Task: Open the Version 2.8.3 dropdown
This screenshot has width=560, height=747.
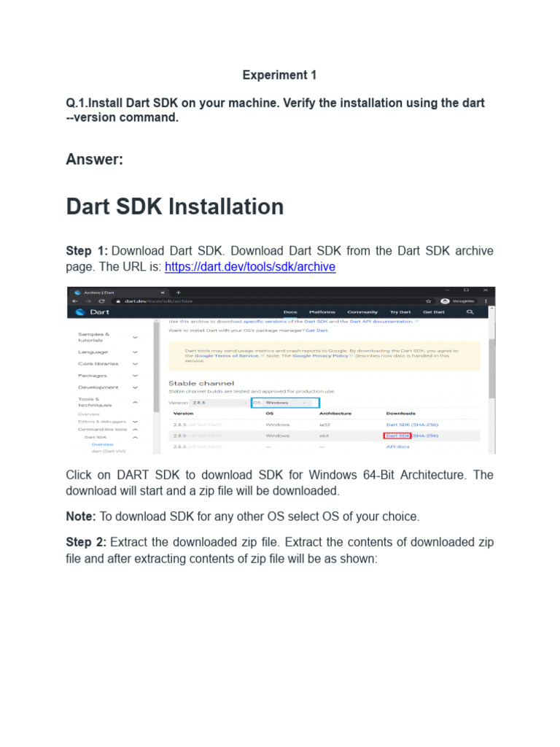Action: (219, 403)
